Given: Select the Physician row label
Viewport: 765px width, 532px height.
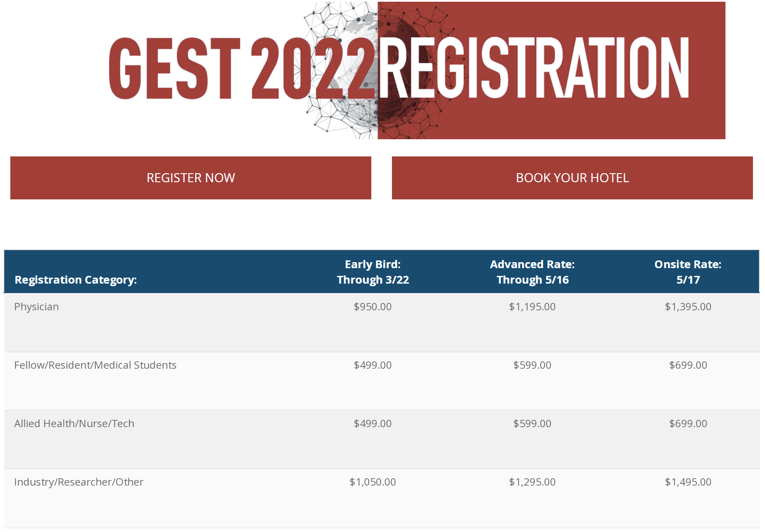Looking at the screenshot, I should point(37,307).
